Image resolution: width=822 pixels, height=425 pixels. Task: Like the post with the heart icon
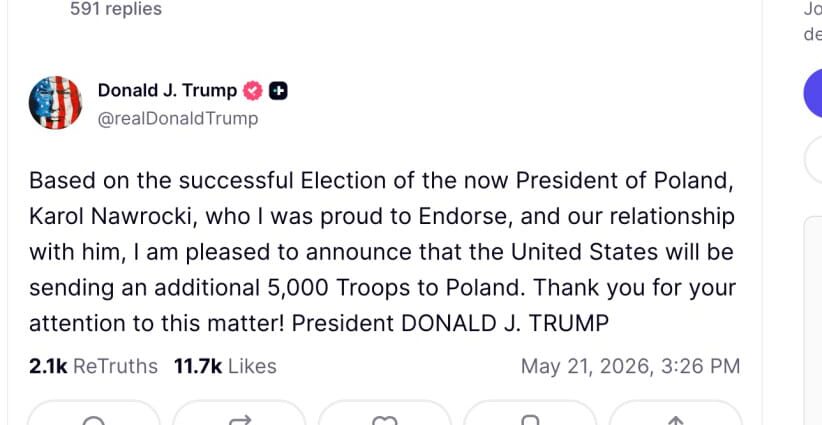(x=385, y=420)
